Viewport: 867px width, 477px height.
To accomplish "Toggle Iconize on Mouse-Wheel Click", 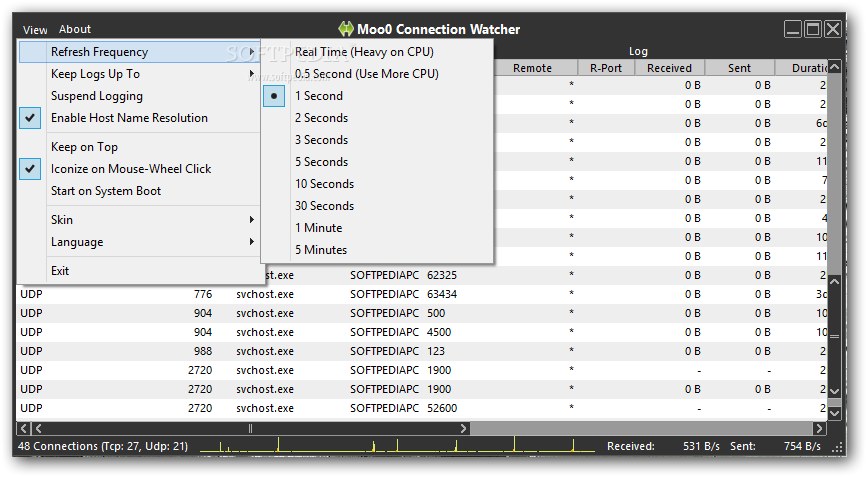I will coord(139,169).
